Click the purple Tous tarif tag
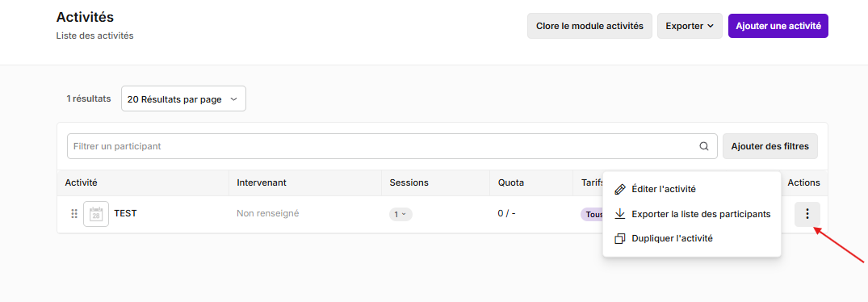This screenshot has height=302, width=868. [592, 215]
